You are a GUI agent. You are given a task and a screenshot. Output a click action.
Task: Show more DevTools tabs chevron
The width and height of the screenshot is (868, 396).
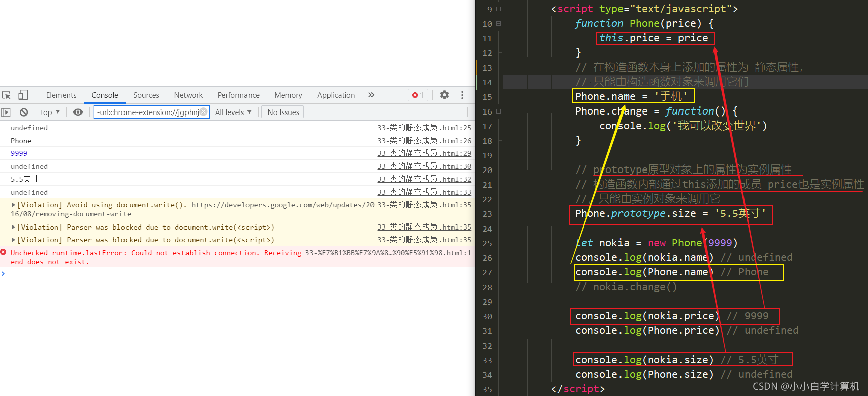coord(371,95)
